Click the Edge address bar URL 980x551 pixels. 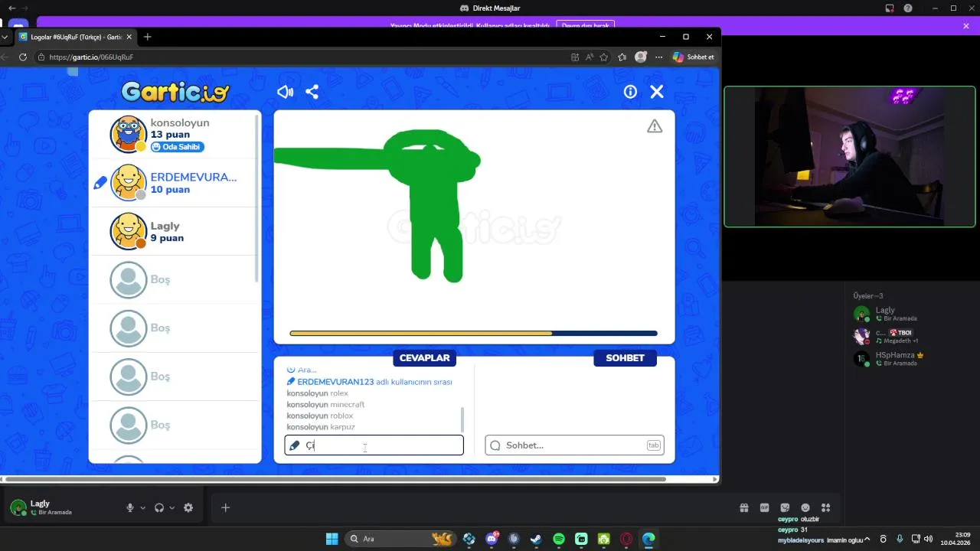(x=91, y=57)
